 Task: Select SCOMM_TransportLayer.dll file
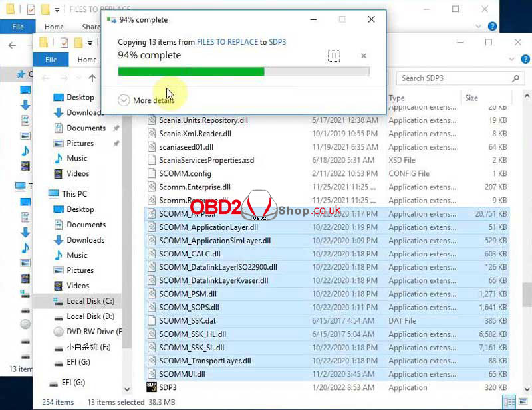tap(205, 361)
